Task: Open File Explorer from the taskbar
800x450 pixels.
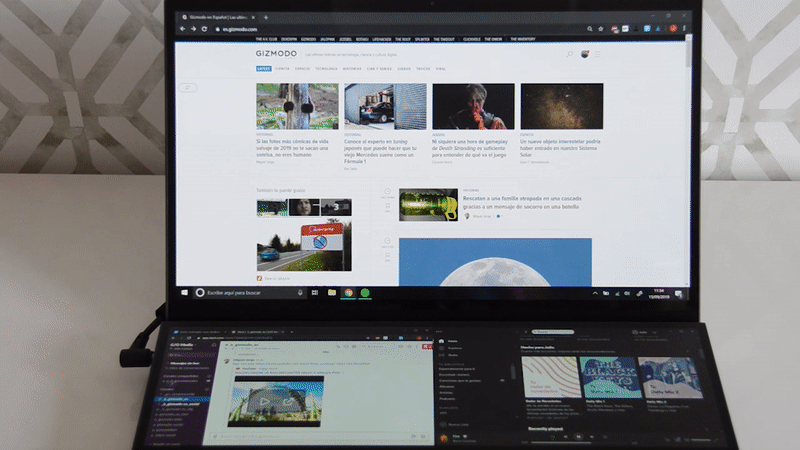Action: click(x=331, y=292)
